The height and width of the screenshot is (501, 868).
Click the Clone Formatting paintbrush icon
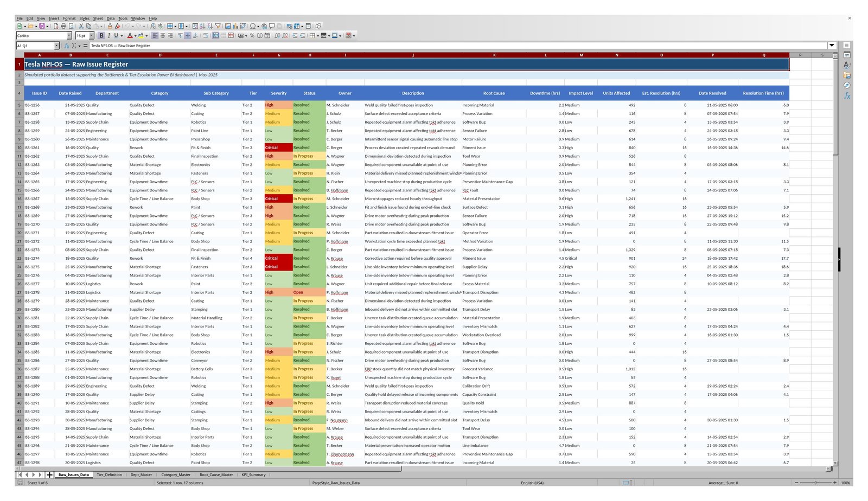click(110, 26)
